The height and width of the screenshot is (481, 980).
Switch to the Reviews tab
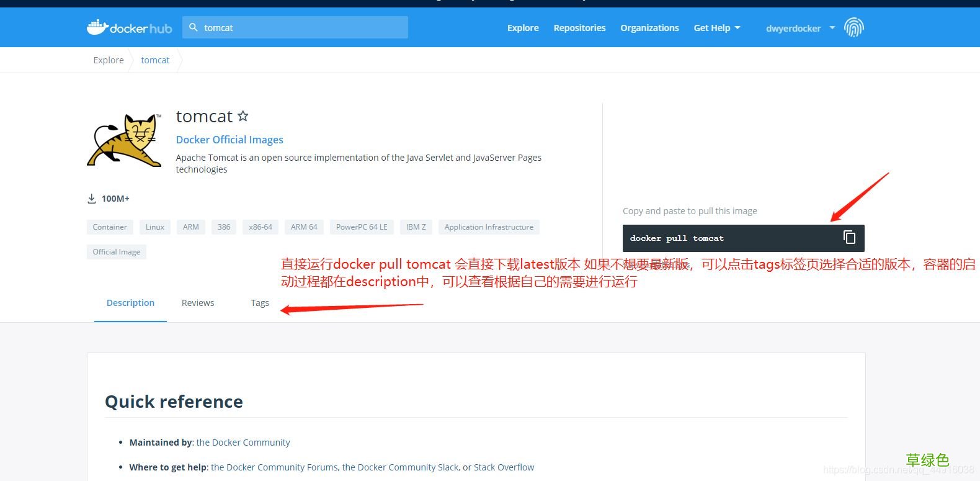pyautogui.click(x=198, y=303)
